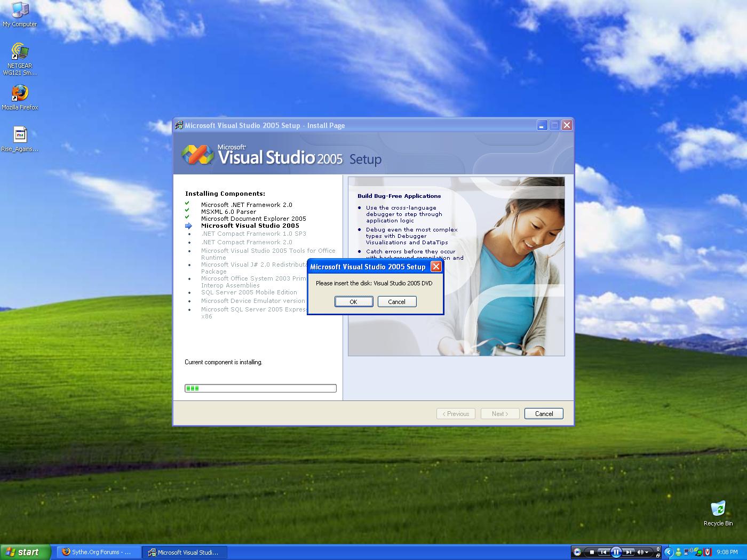Launch Mozilla Firefox from the desktop
The image size is (747, 560).
tap(20, 97)
